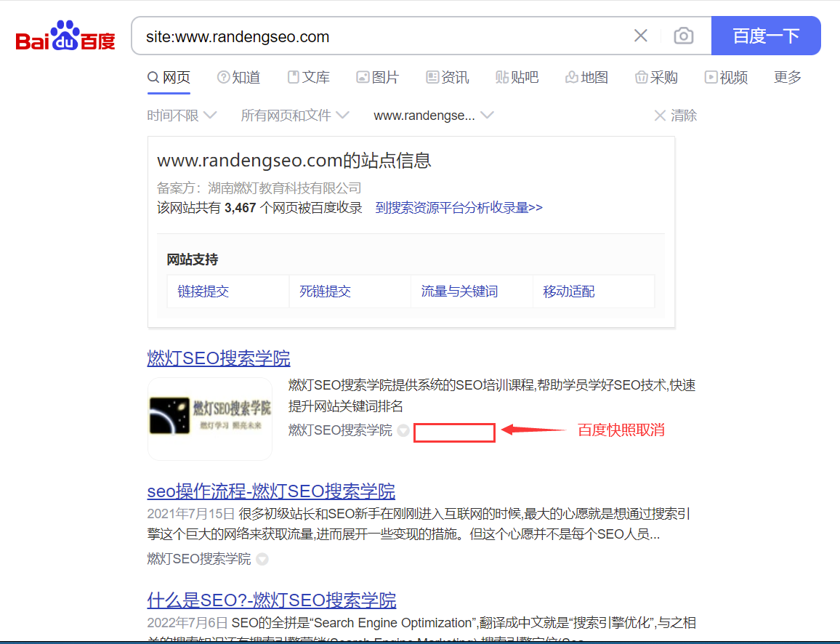Open the 更多 menu
The width and height of the screenshot is (840, 644).
pos(787,77)
